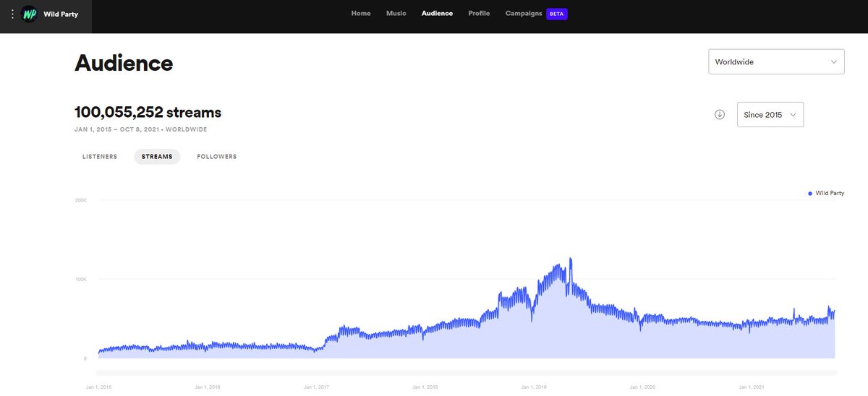
Task: Go to the Home tab
Action: [361, 13]
